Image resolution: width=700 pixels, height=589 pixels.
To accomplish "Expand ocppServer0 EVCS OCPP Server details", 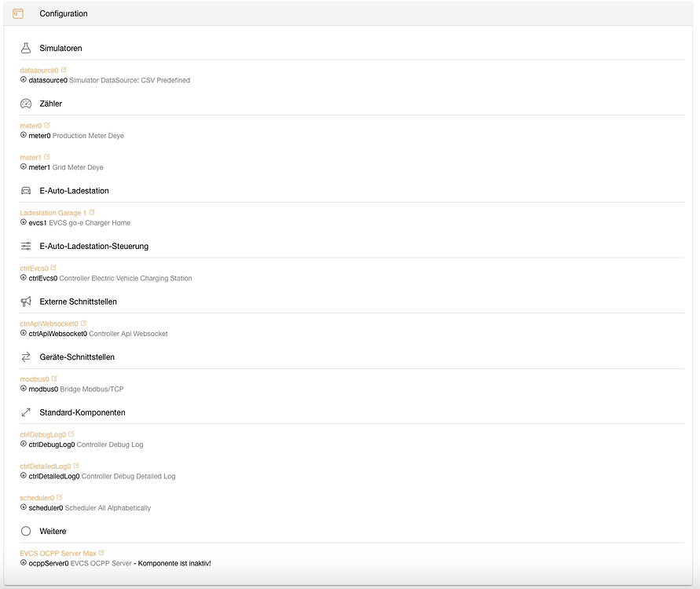I will coord(24,563).
